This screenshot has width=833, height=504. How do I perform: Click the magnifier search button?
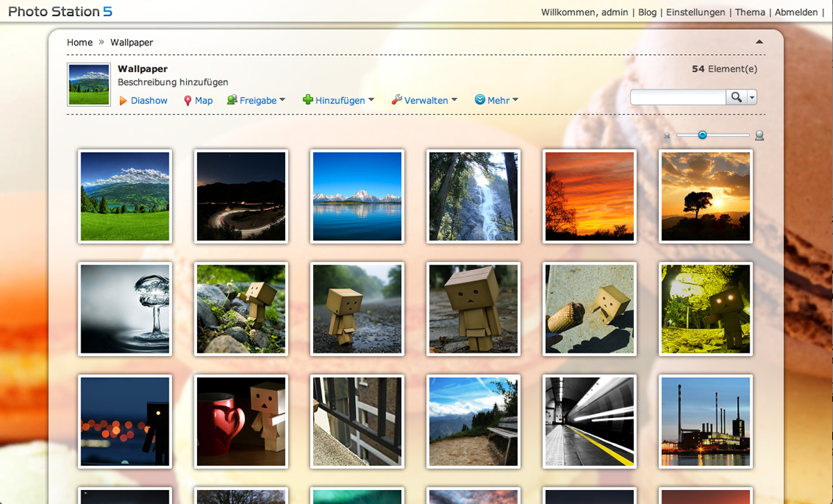pyautogui.click(x=737, y=97)
